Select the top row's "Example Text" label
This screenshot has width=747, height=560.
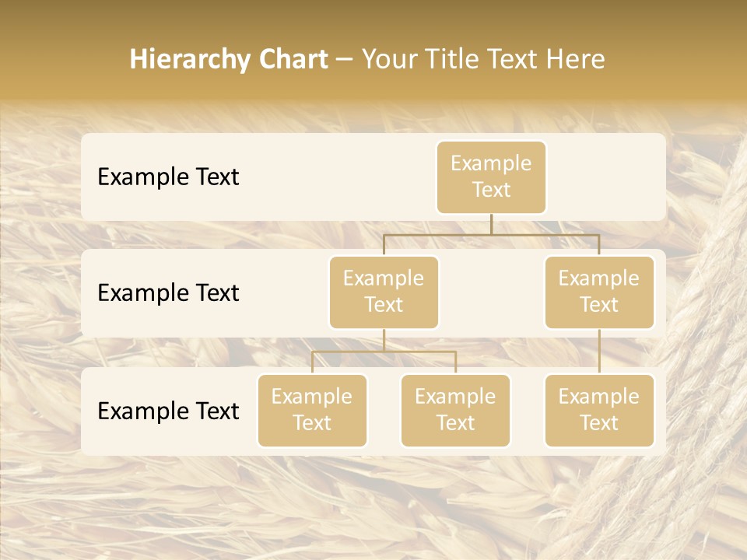pyautogui.click(x=168, y=177)
